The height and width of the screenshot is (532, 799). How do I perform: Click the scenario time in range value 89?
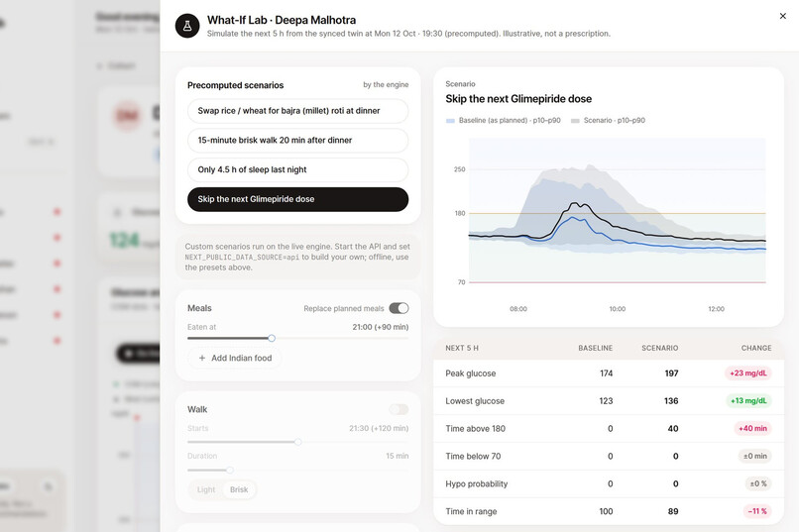pos(673,511)
